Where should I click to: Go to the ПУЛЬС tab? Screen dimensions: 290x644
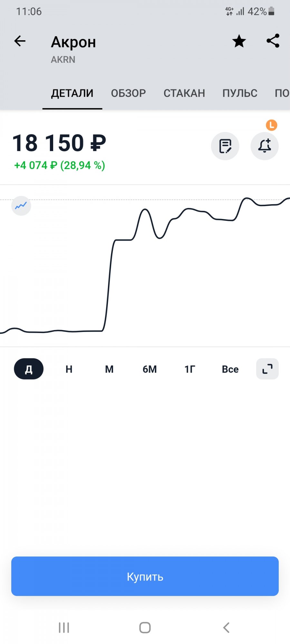tap(240, 93)
